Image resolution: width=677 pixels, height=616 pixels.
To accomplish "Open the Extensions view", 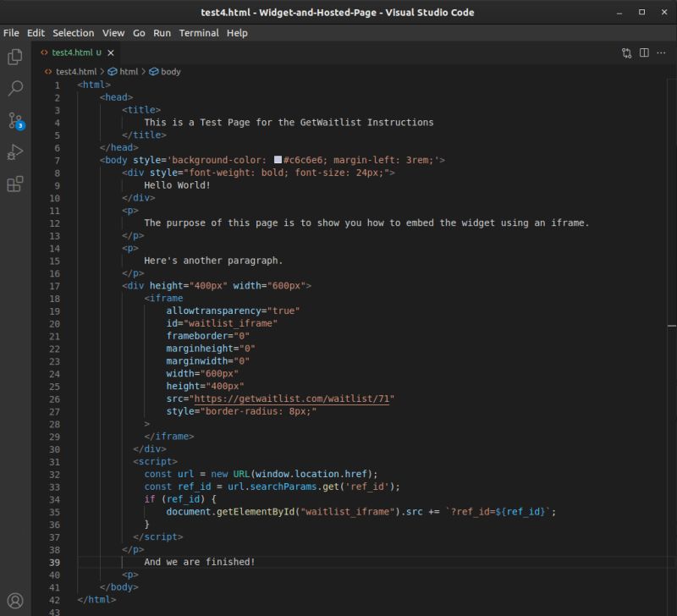I will pos(15,184).
